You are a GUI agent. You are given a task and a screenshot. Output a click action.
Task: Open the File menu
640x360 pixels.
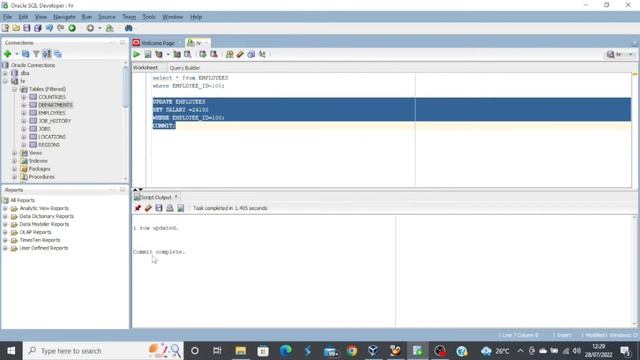point(7,17)
